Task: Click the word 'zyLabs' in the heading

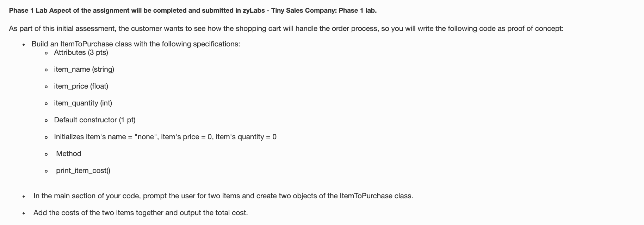Action: 254,11
